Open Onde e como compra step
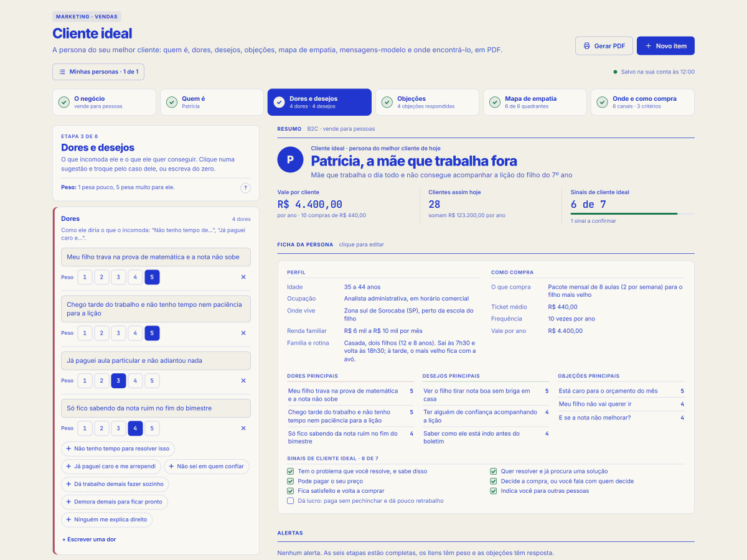Screen dimensions: 747x560 click(642, 102)
